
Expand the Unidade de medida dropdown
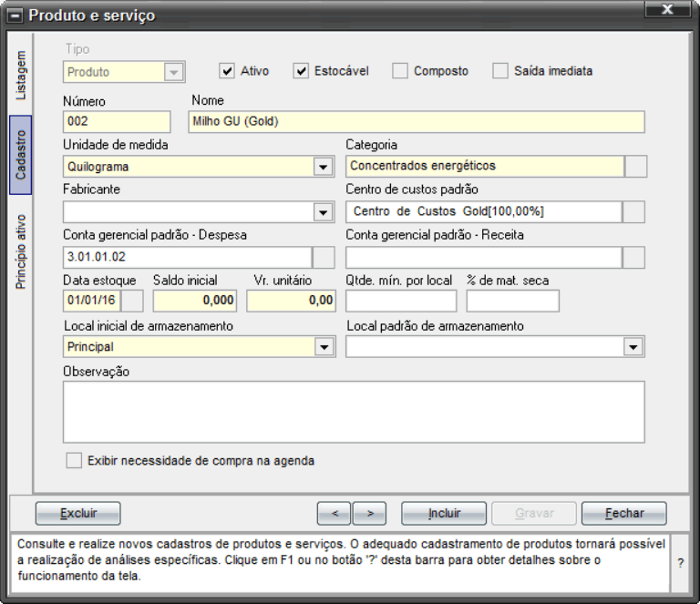coord(324,168)
